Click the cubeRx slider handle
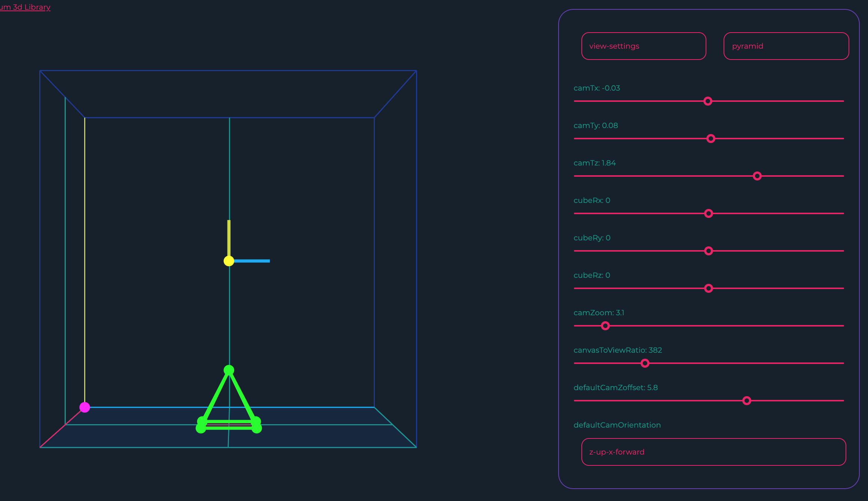This screenshot has width=868, height=501. pyautogui.click(x=708, y=213)
